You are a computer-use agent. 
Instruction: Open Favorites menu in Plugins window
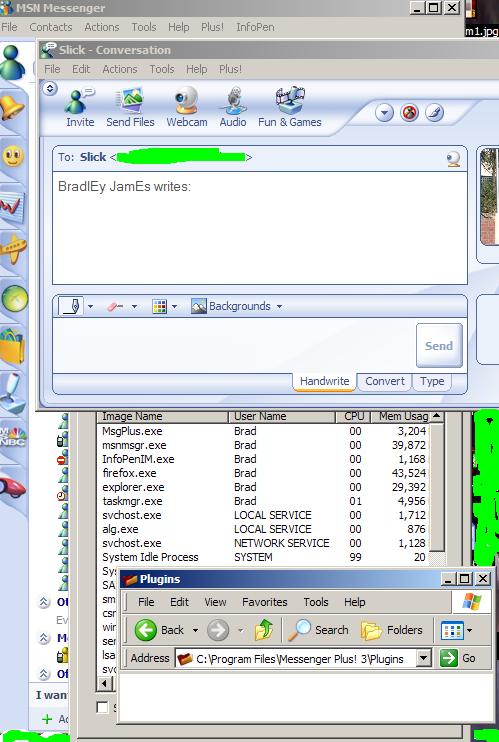[265, 602]
